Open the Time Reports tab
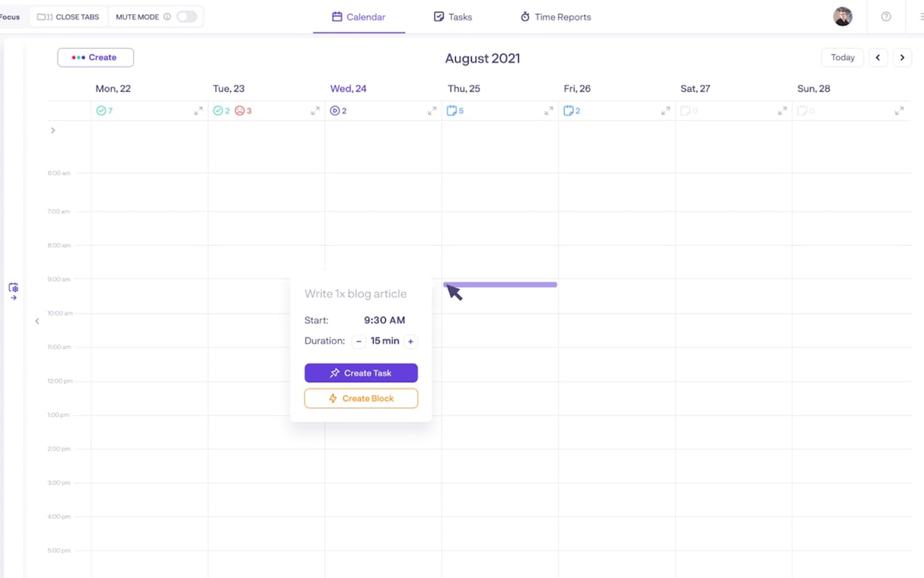 tap(555, 17)
